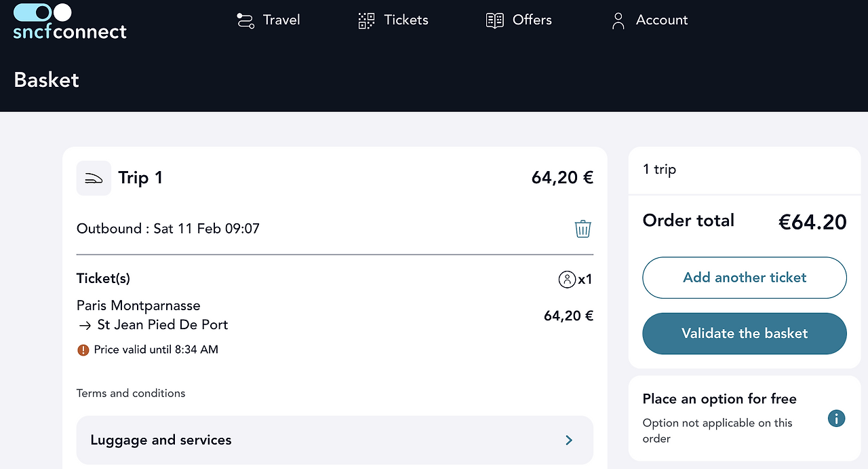Open the Travel menu label
The height and width of the screenshot is (469, 868).
(281, 20)
